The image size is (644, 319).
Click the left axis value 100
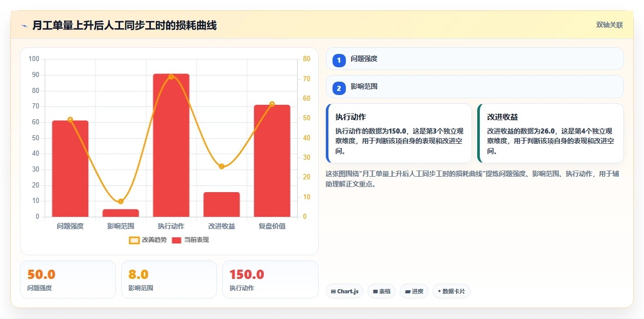click(x=34, y=59)
